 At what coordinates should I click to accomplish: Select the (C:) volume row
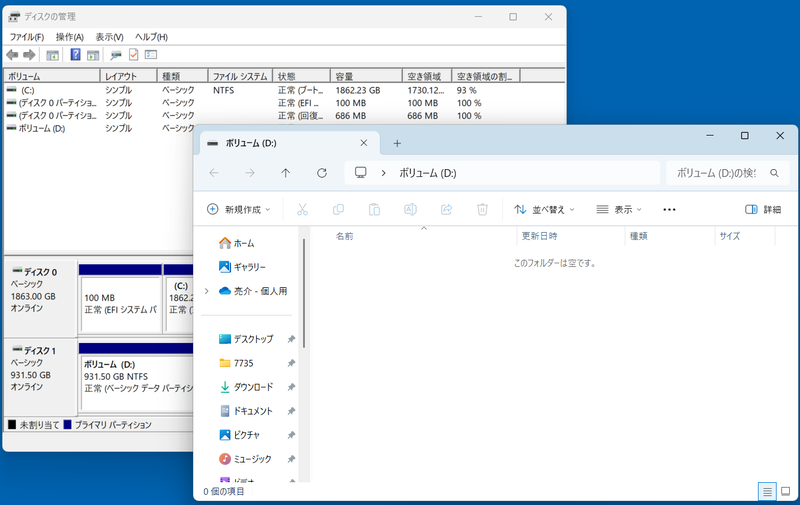(284, 90)
